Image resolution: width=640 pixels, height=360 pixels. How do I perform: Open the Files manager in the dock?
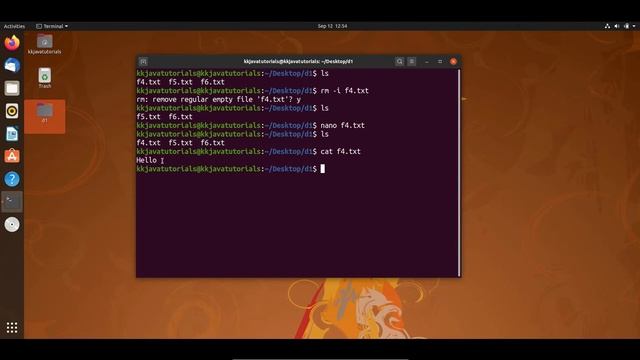click(12, 88)
